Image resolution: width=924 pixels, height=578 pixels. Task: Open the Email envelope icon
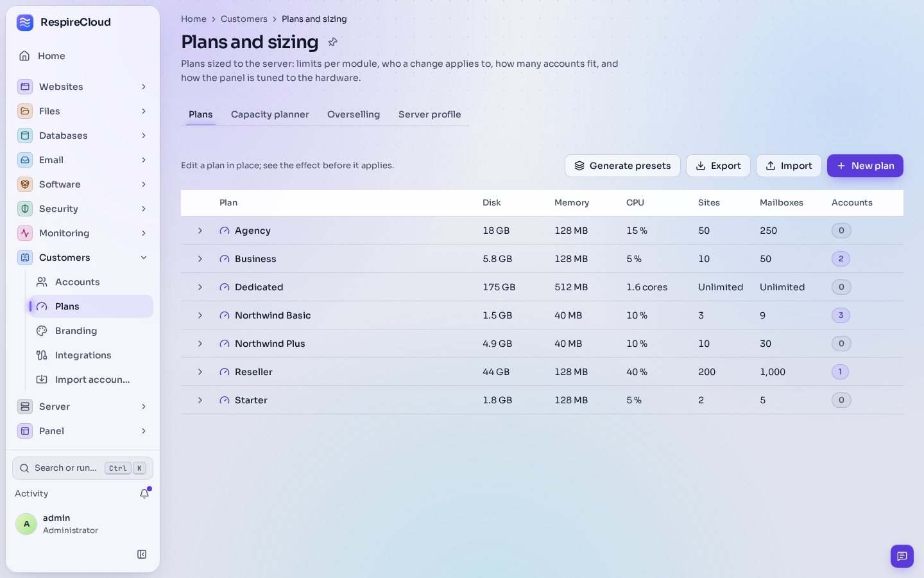tap(25, 160)
